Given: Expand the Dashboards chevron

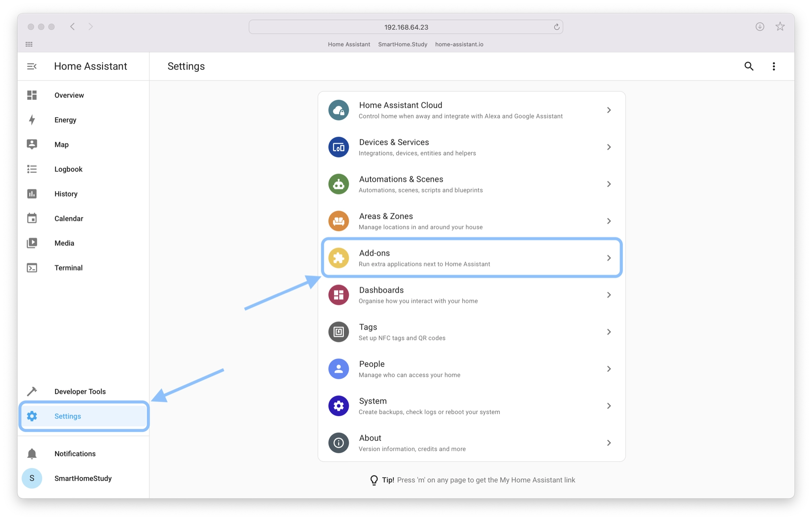Looking at the screenshot, I should tap(609, 295).
